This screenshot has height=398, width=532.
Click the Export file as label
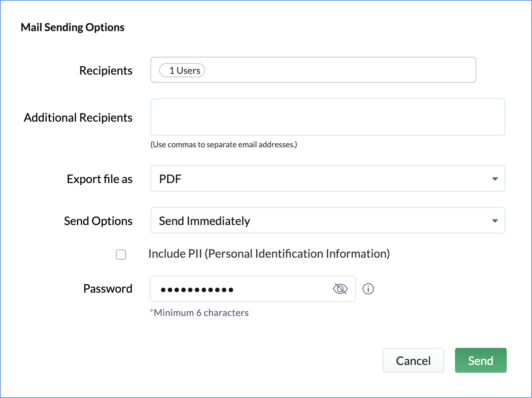click(100, 179)
